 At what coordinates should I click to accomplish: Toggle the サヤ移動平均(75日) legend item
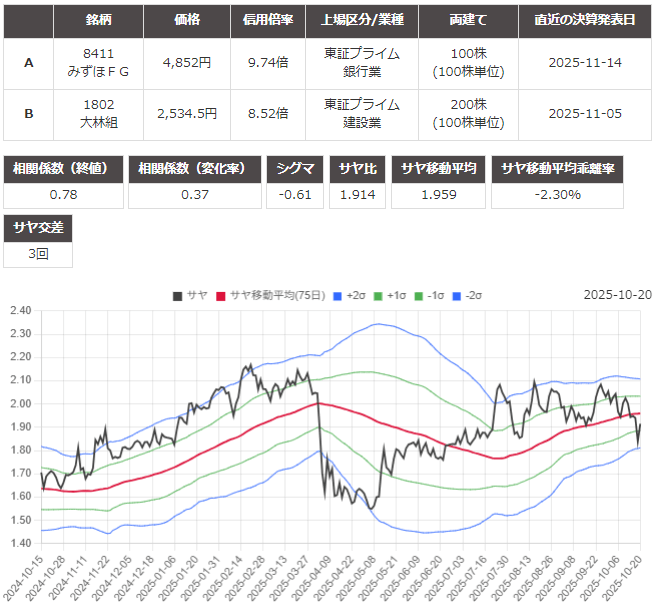(262, 295)
